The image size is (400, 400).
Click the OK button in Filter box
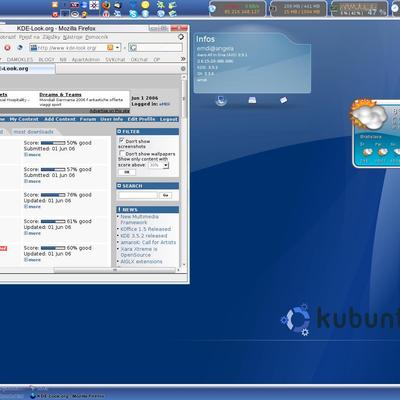[x=127, y=172]
